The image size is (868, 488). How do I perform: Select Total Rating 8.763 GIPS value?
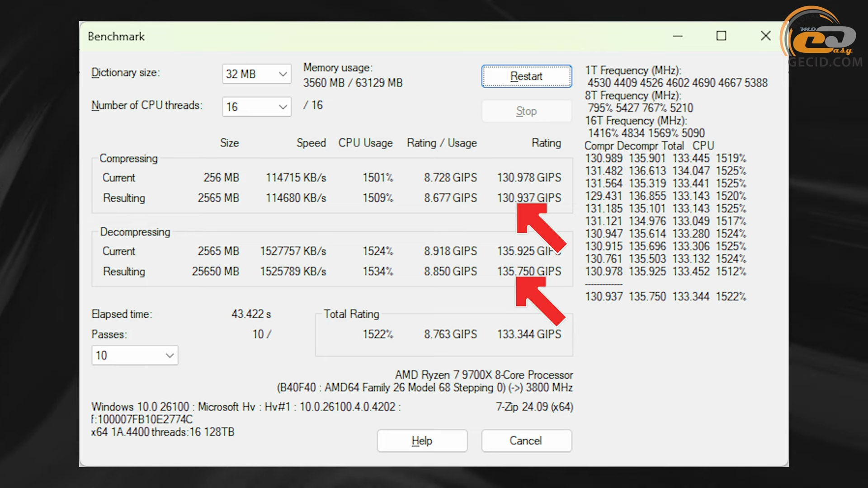(450, 334)
